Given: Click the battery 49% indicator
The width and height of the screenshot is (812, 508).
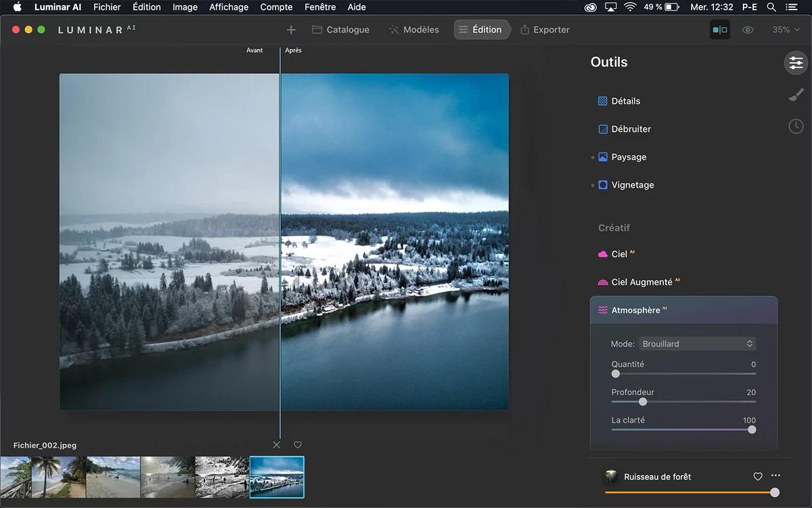Looking at the screenshot, I should 662,7.
